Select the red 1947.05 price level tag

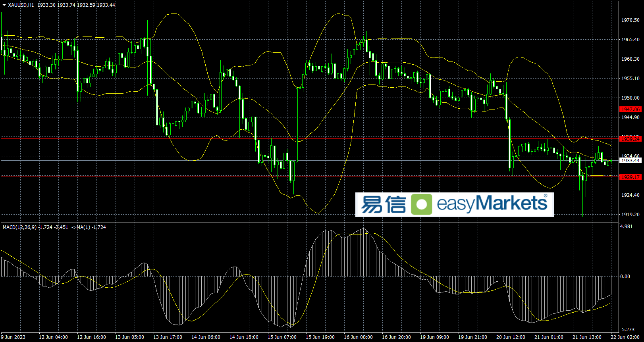pyautogui.click(x=631, y=109)
